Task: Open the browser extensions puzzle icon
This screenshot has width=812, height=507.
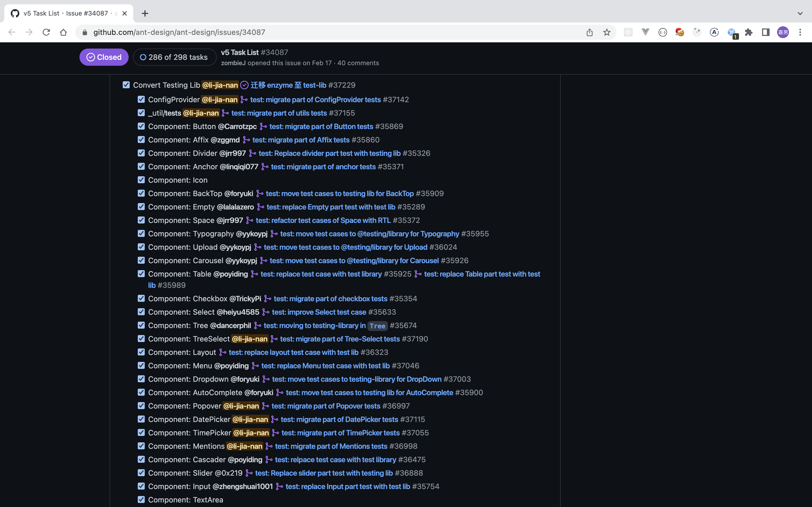Action: coord(749,32)
